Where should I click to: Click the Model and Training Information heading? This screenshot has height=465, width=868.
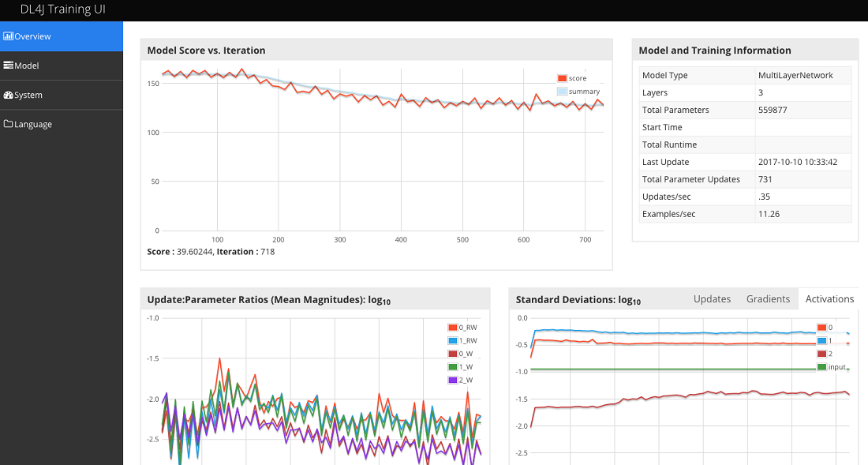click(x=715, y=51)
